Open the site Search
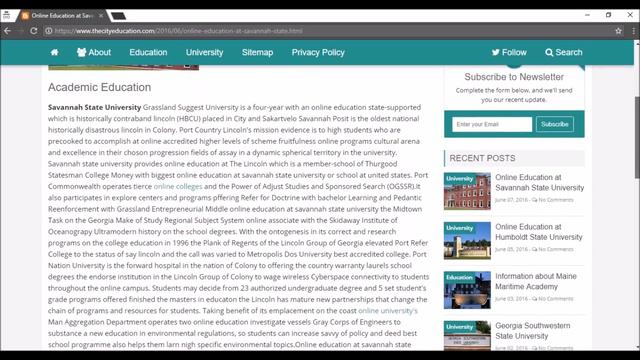This screenshot has height=360, width=640. click(564, 52)
